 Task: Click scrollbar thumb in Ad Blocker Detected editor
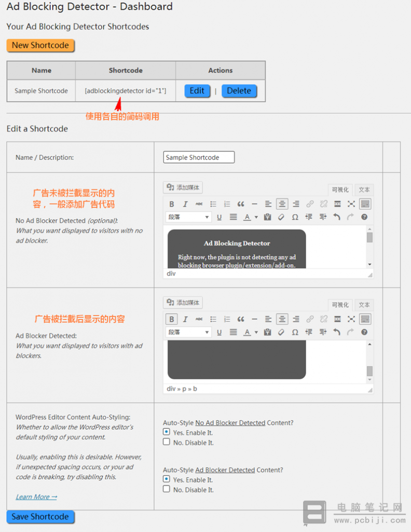pyautogui.click(x=369, y=371)
